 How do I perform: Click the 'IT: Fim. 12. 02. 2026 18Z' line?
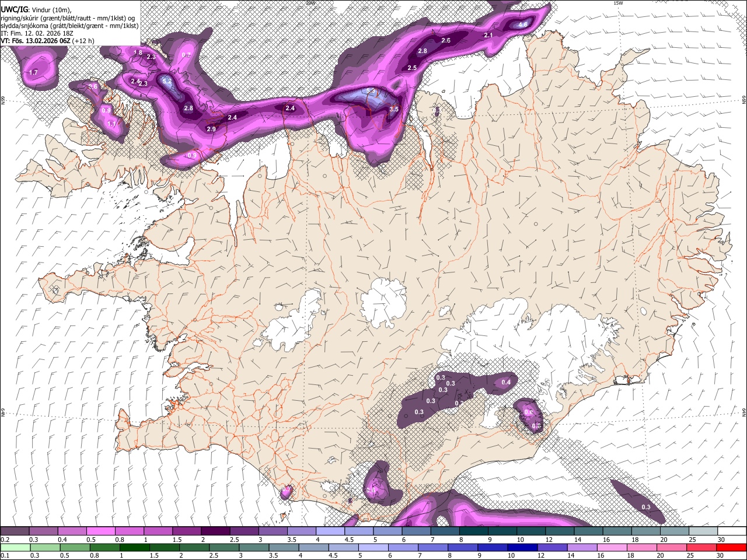coord(37,33)
